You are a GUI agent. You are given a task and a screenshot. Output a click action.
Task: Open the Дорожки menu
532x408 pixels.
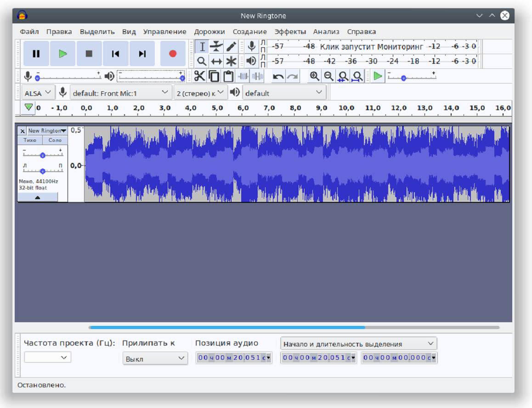[x=209, y=32]
